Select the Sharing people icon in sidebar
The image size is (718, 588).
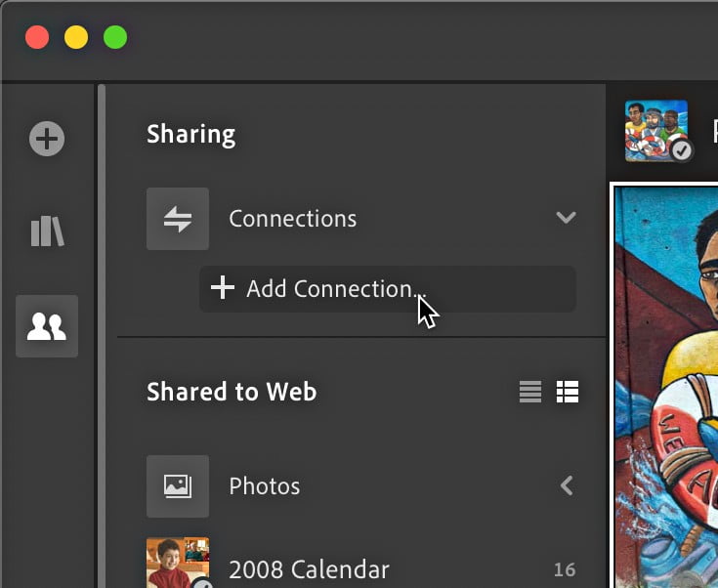[x=47, y=326]
